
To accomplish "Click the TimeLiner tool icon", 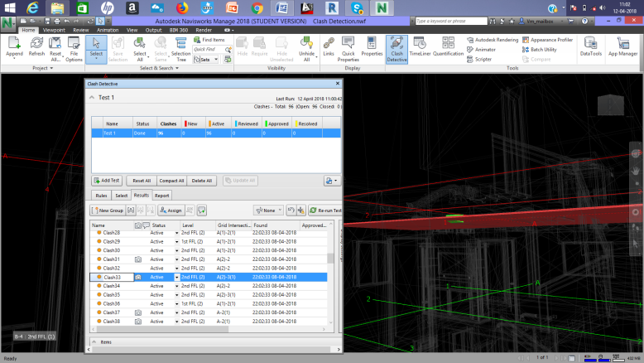I will click(x=420, y=46).
